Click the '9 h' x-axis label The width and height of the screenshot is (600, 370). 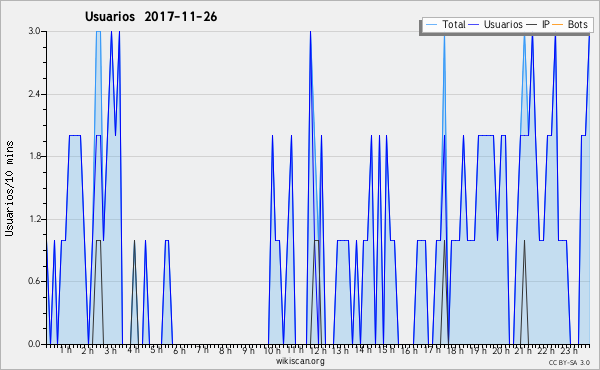coord(248,351)
